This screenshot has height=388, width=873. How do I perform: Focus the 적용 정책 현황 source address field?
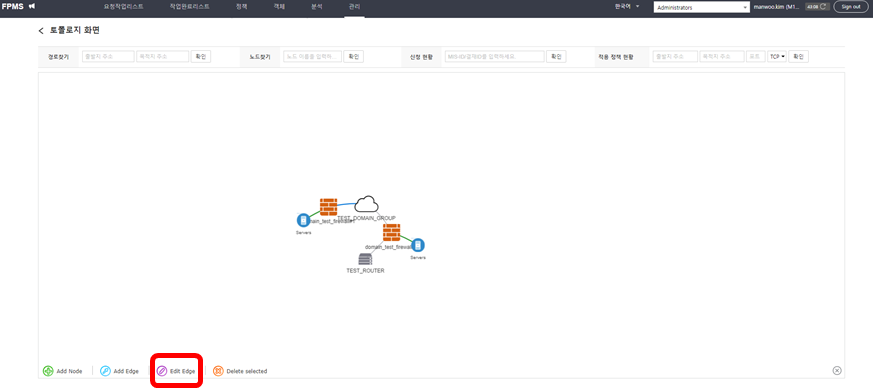(675, 56)
